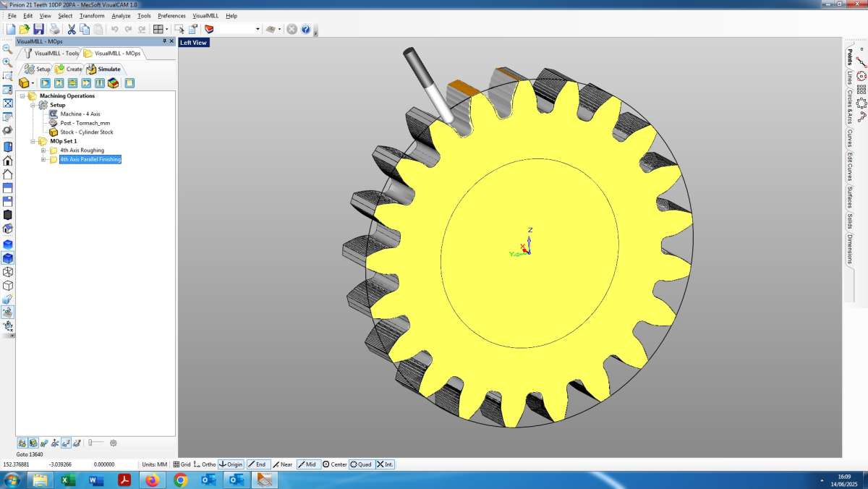
Task: Click the Zoom In magnifier icon
Action: click(7, 62)
